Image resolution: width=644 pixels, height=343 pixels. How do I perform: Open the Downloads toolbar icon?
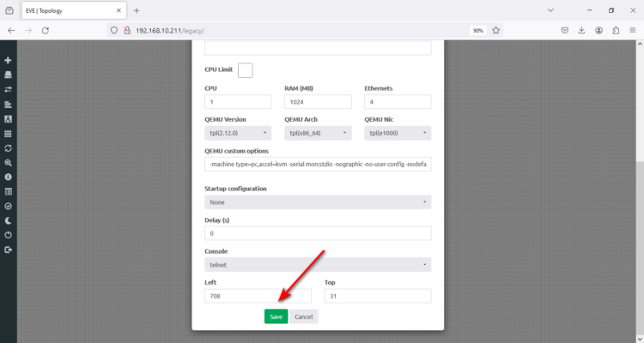[581, 30]
